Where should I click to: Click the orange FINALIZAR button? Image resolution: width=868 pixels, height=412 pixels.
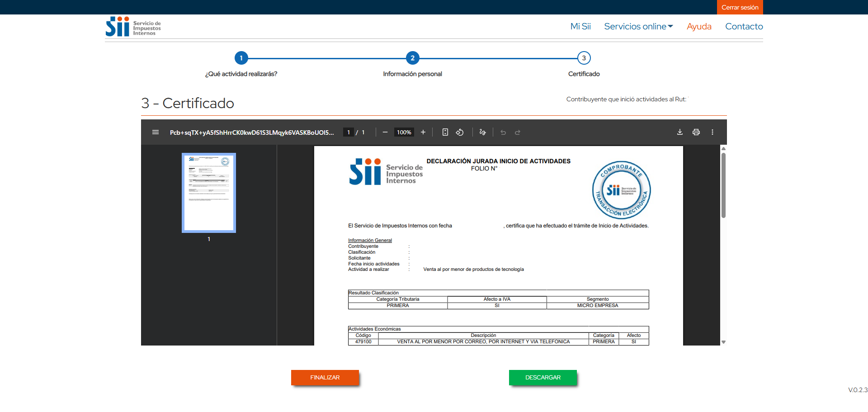(x=325, y=378)
